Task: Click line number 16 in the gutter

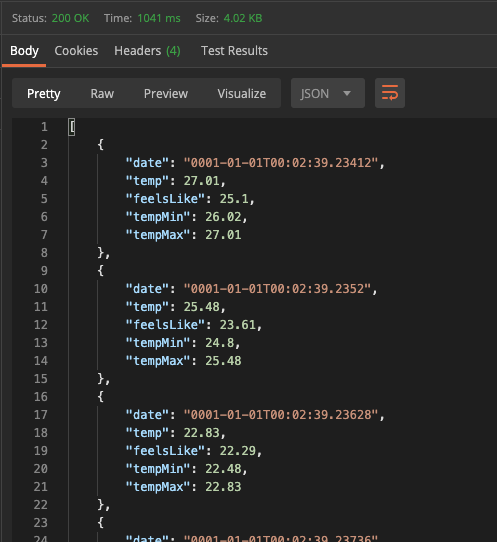Action: (40, 396)
